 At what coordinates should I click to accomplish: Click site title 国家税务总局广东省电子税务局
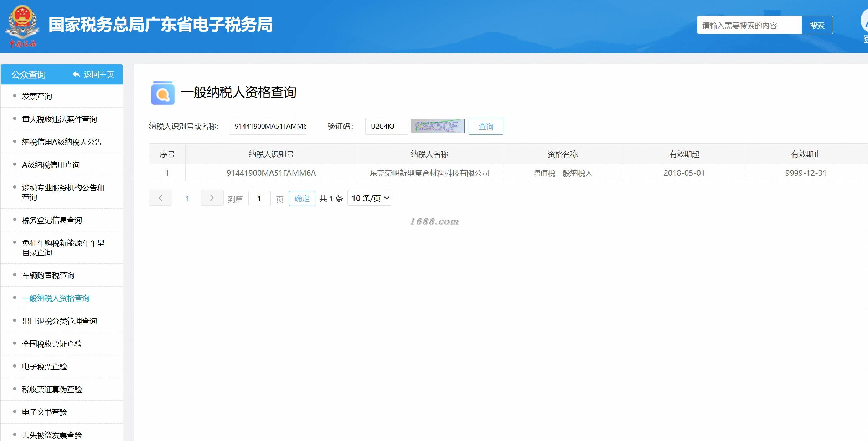[160, 25]
